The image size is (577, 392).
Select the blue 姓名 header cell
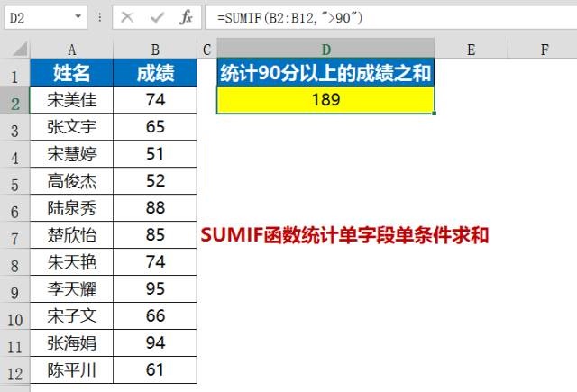coord(71,74)
